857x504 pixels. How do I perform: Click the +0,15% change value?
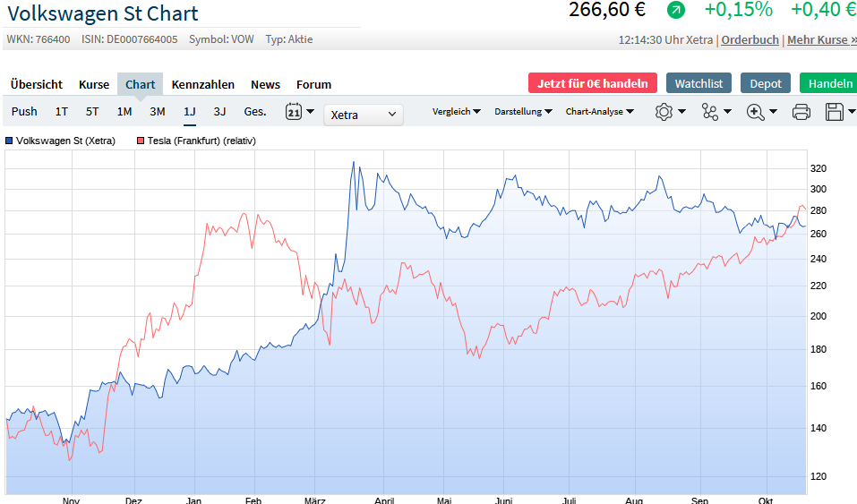(739, 9)
